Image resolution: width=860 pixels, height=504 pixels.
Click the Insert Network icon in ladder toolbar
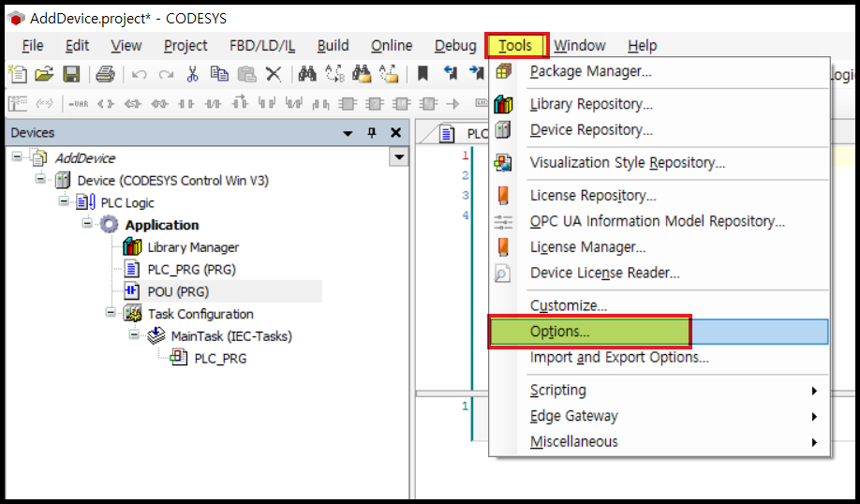(17, 103)
